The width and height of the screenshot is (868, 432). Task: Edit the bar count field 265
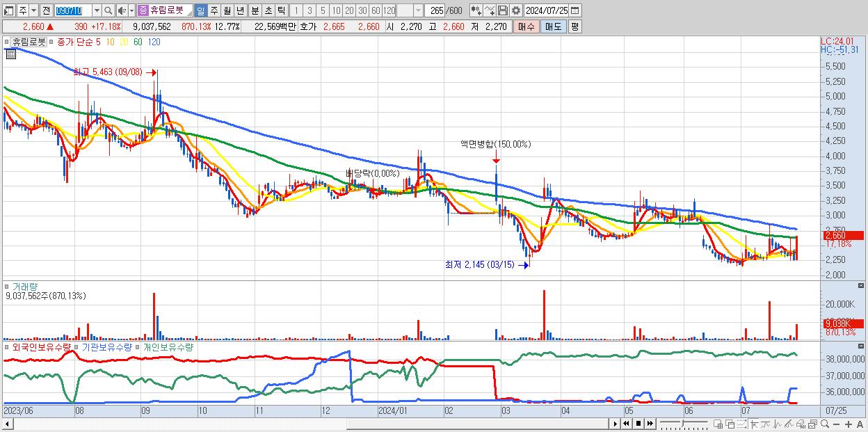434,10
